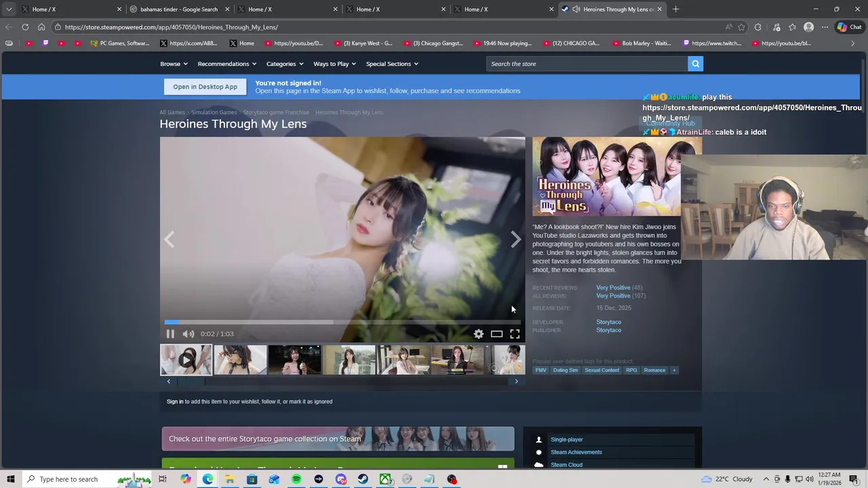Image resolution: width=868 pixels, height=488 pixels.
Task: Show the next media item arrow
Action: [x=516, y=239]
